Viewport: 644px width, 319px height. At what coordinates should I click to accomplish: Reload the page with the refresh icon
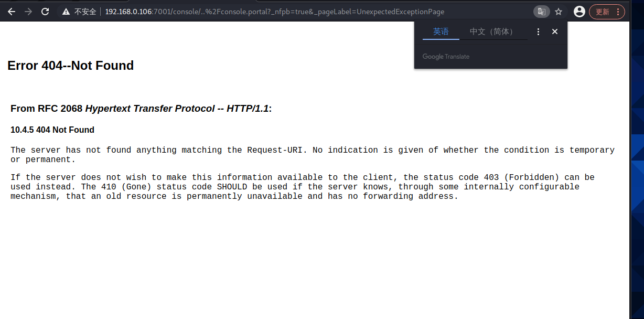(45, 12)
